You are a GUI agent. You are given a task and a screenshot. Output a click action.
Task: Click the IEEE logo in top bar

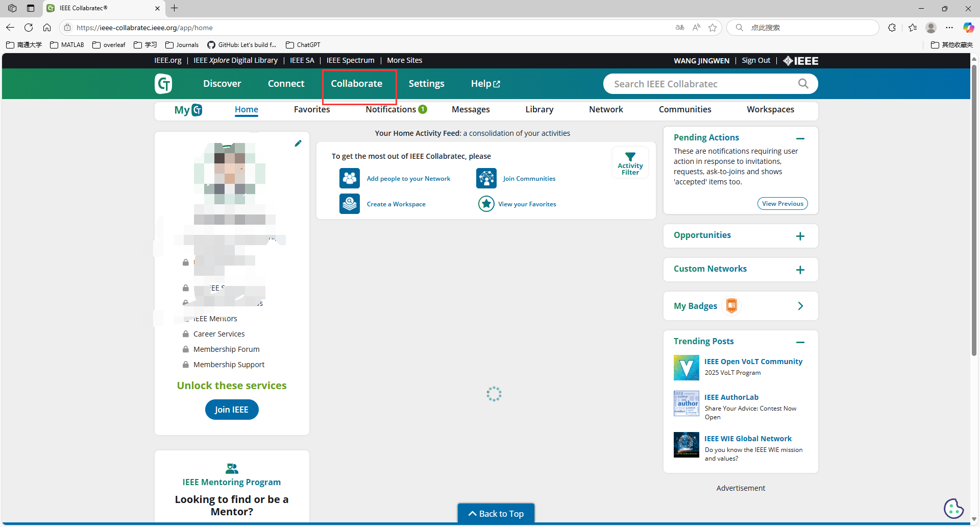click(801, 61)
